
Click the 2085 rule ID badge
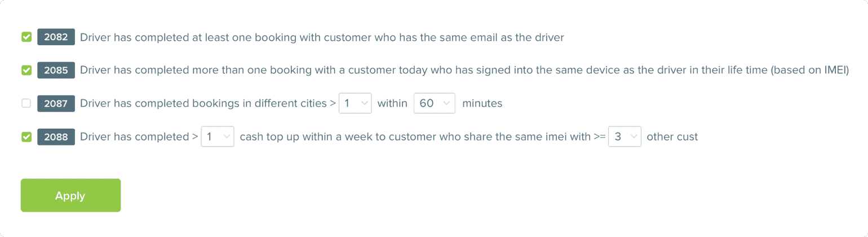[56, 71]
